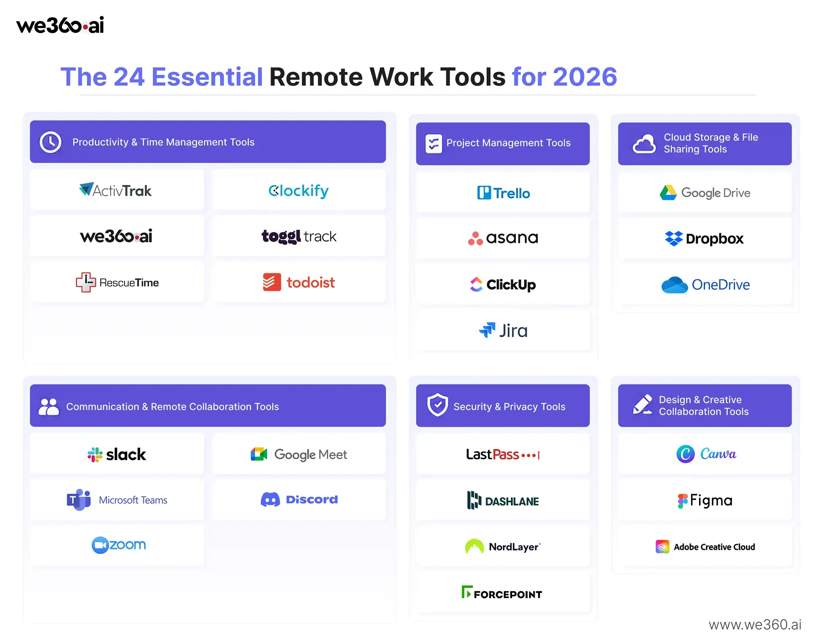The height and width of the screenshot is (644, 822).
Task: Click the clock icon in Productivity header
Action: pos(51,142)
